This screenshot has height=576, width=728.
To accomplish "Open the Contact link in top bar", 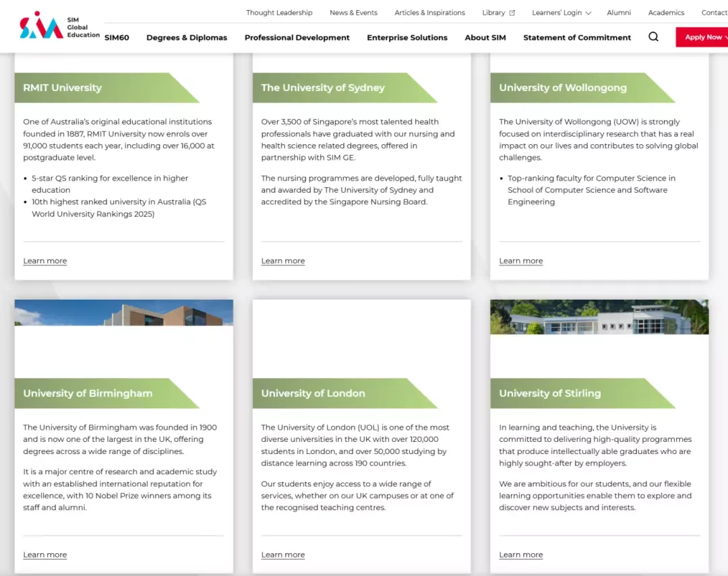I will (714, 13).
